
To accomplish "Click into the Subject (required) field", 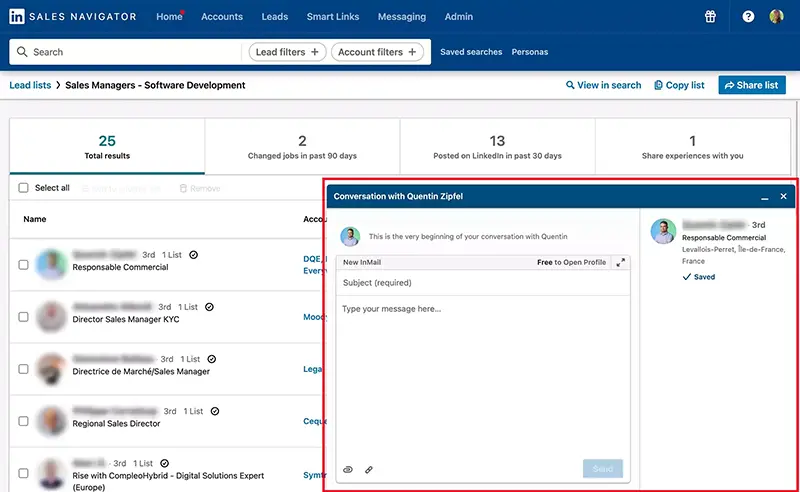I will [x=483, y=283].
